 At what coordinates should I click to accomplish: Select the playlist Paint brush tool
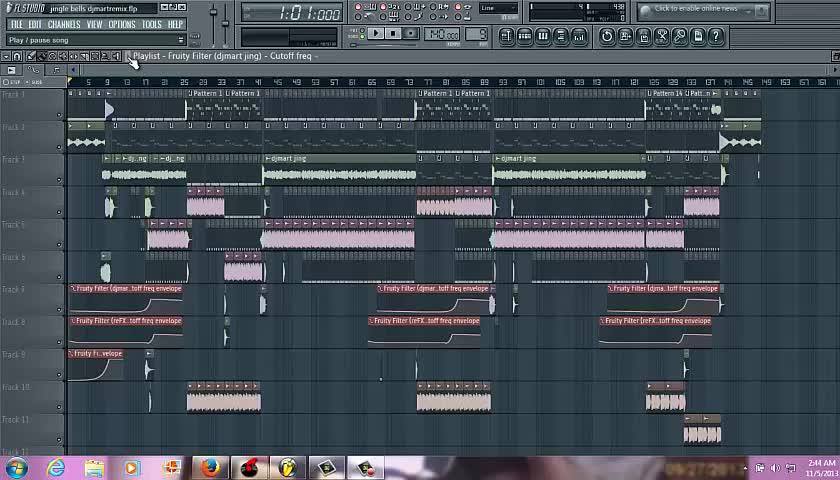click(x=42, y=56)
